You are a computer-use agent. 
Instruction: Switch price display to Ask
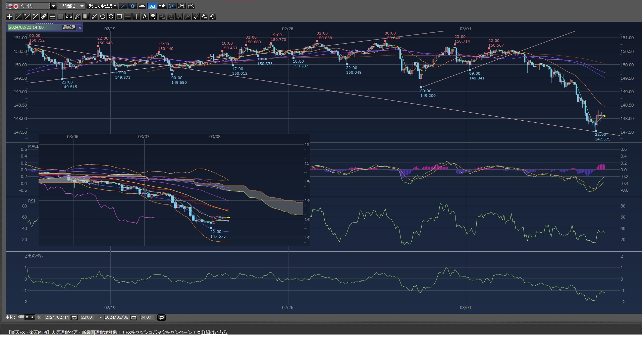[162, 6]
